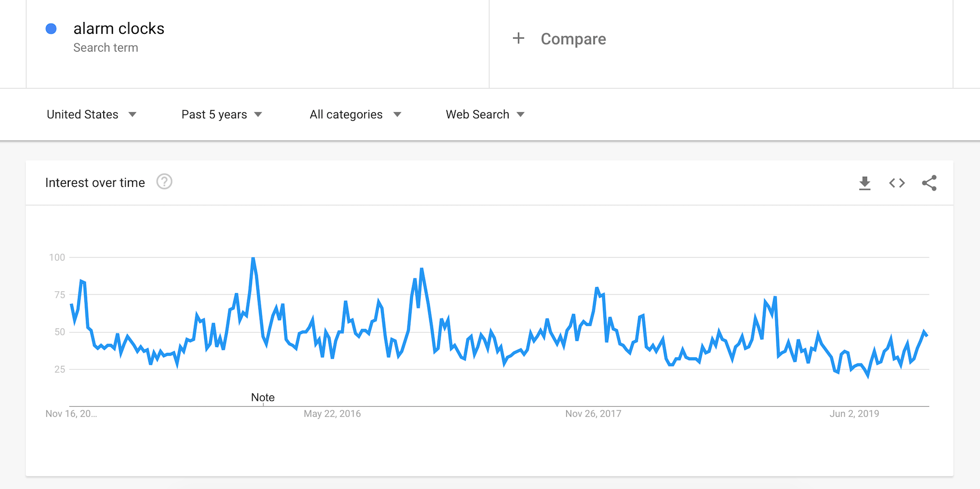Download the interest over time data

[864, 183]
